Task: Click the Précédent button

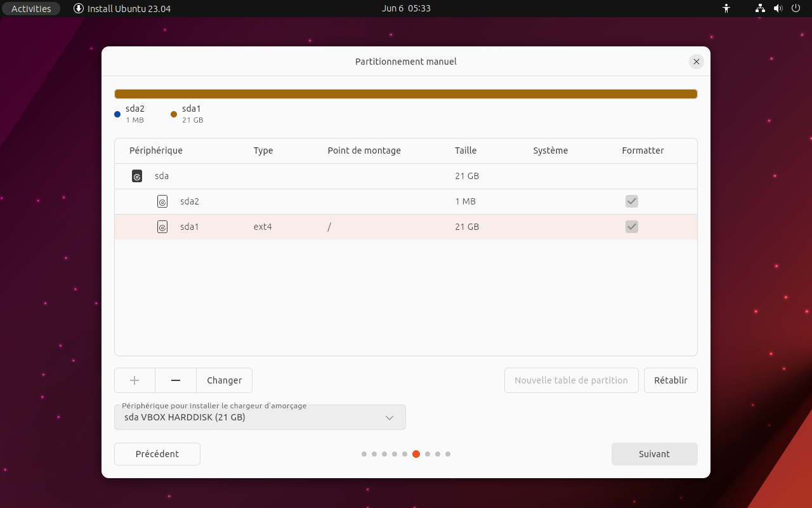Action: (x=157, y=454)
